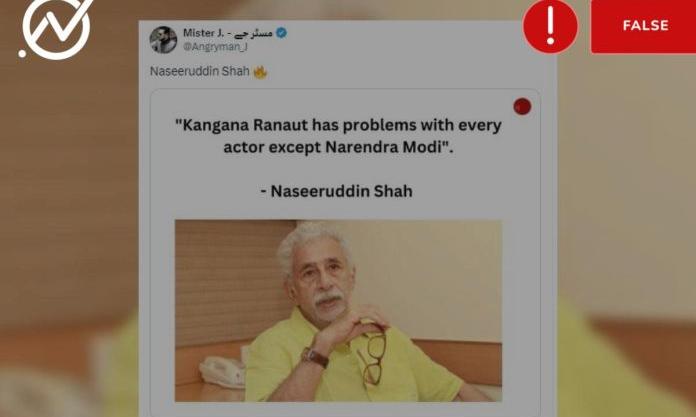Click the white telephone in the photo
The image size is (696, 417).
[222, 372]
